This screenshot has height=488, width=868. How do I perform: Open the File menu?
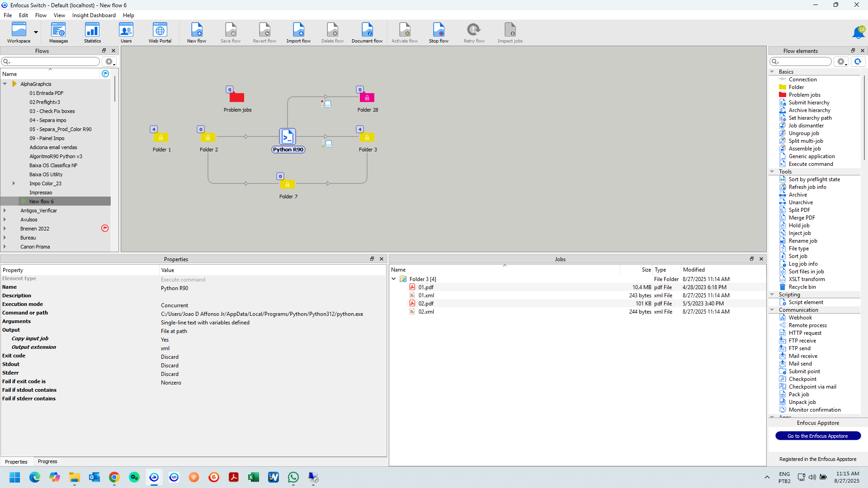[8, 15]
